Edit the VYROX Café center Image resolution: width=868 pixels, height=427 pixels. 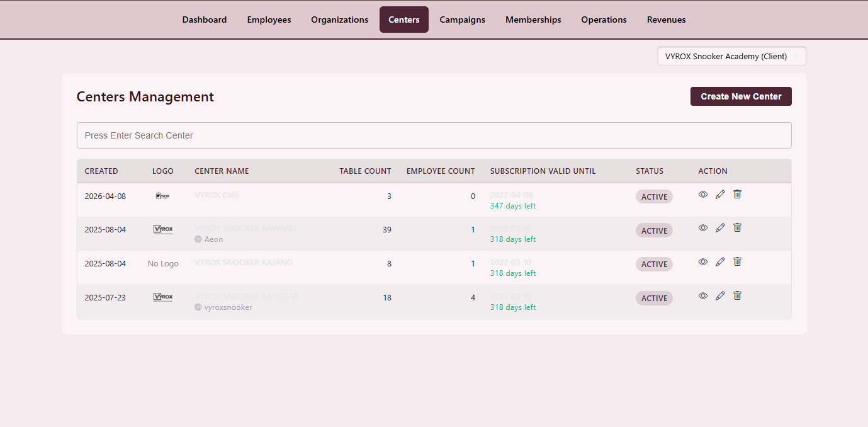point(720,194)
